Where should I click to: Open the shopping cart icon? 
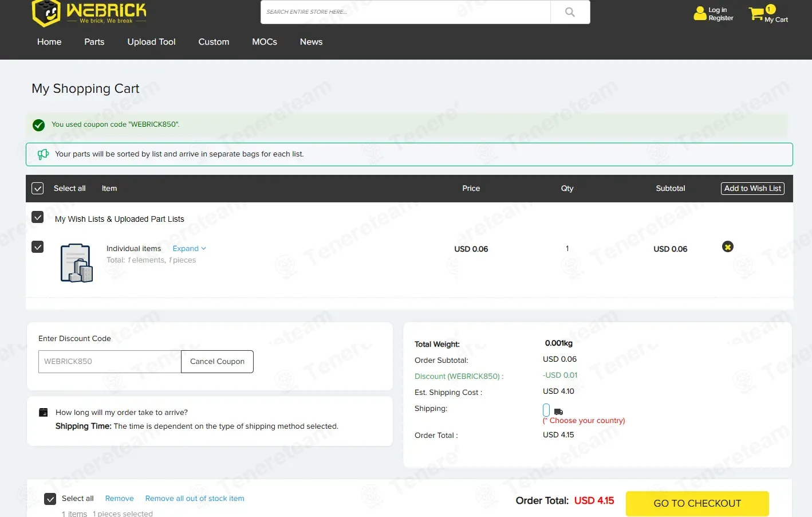756,13
